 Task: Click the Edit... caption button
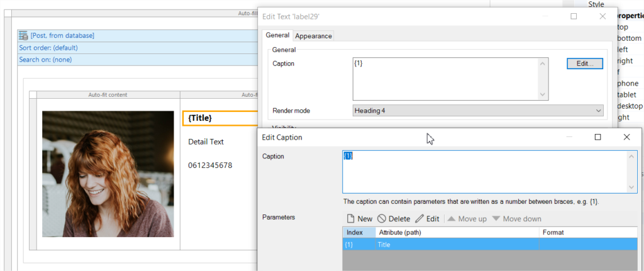click(585, 64)
